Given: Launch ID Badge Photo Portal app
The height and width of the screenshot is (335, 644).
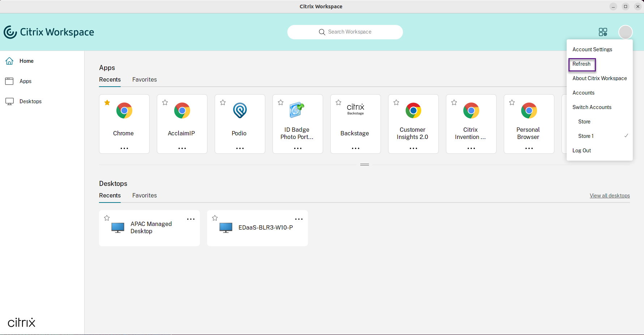Looking at the screenshot, I should [x=297, y=110].
